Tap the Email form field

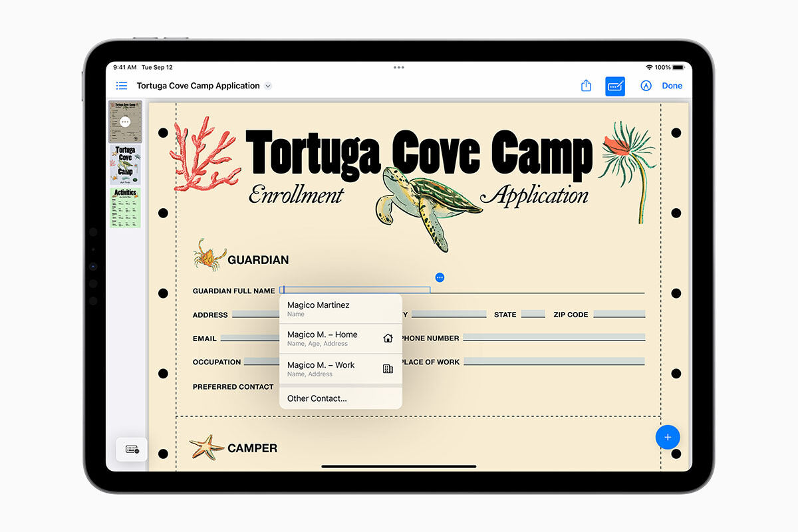coord(250,338)
